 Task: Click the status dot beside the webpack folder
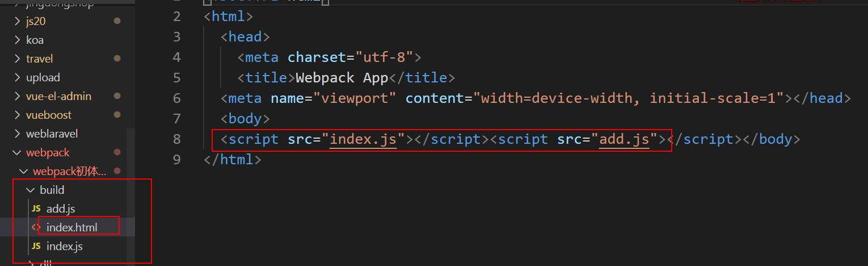[x=117, y=152]
